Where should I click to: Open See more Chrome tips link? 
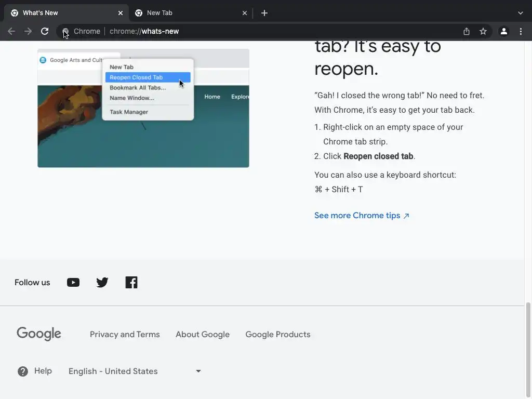coord(362,216)
